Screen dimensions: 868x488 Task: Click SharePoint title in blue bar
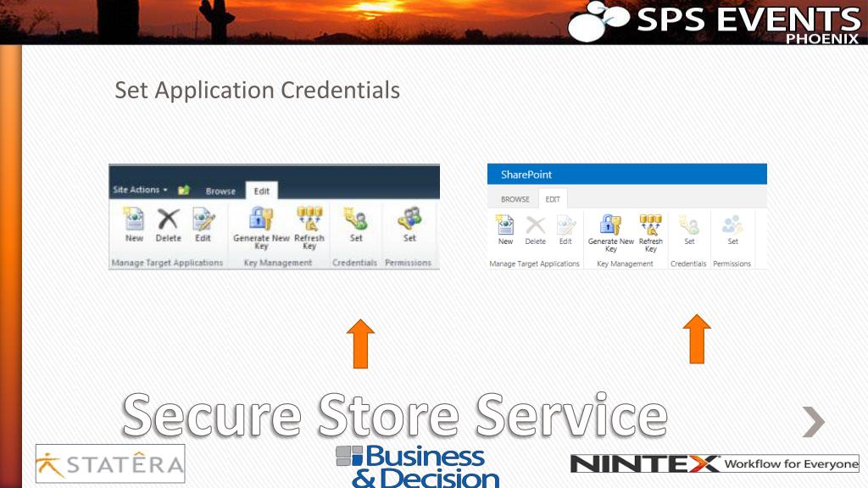526,175
